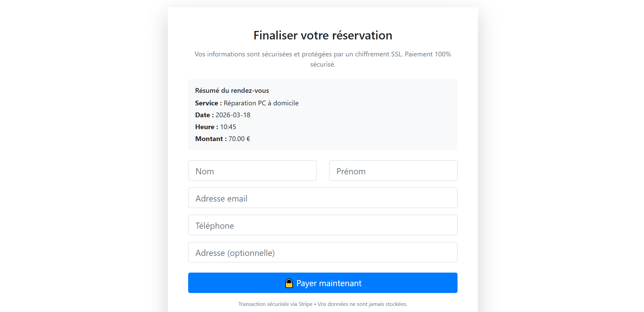The height and width of the screenshot is (312, 644).
Task: Focus the Nom input field
Action: click(252, 171)
